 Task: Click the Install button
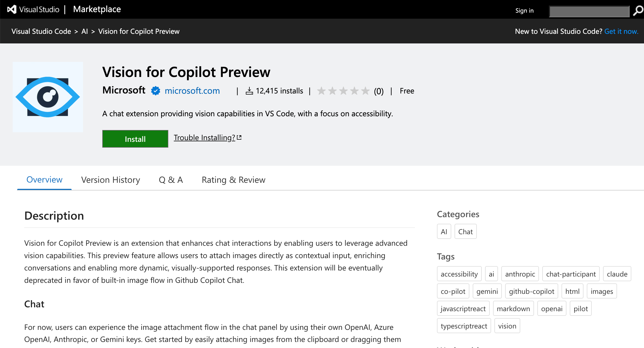[135, 139]
